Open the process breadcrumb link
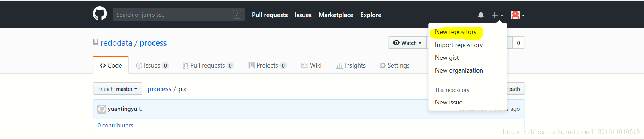 point(159,89)
